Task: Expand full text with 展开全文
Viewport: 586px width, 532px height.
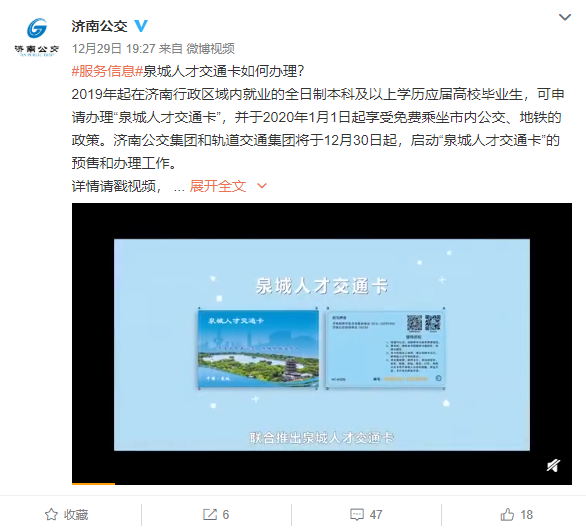Action: tap(218, 186)
